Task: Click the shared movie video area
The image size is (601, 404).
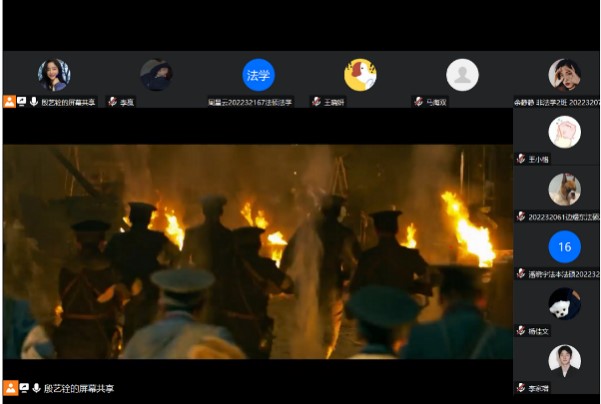Action: 258,252
